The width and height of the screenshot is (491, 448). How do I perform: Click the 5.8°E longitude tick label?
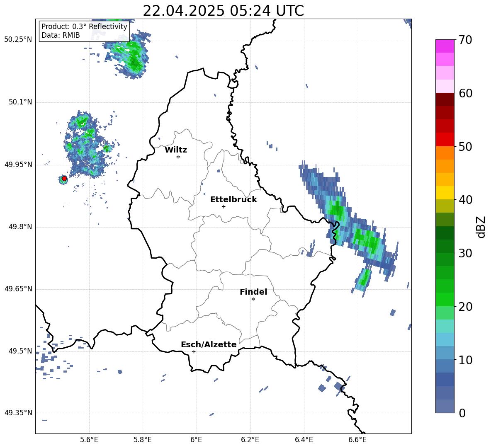click(143, 440)
